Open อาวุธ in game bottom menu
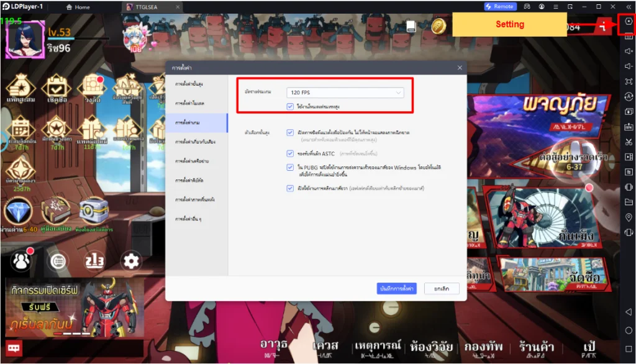Screen dimensions: 636x364 tap(274, 347)
